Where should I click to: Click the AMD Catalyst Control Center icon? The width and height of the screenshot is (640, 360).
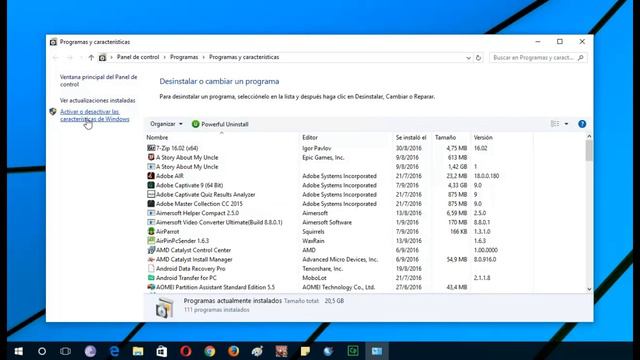151,250
